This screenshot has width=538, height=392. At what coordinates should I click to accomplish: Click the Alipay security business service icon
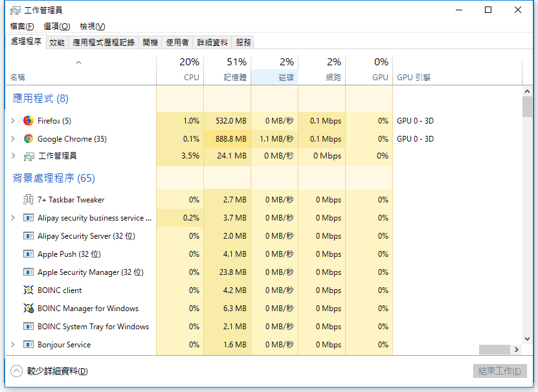coord(28,218)
